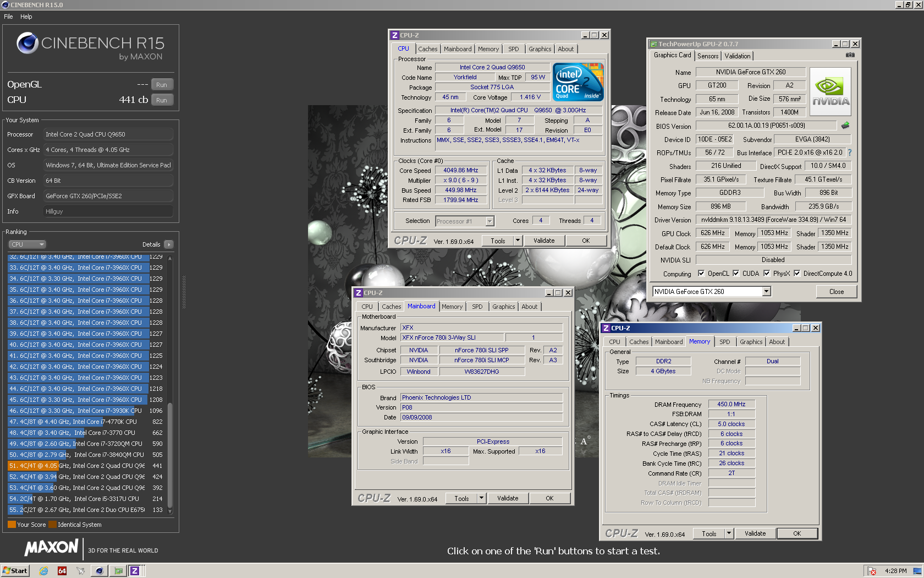
Task: Click the Tools button in the Mainboard CPU-Z window
Action: pyautogui.click(x=461, y=498)
